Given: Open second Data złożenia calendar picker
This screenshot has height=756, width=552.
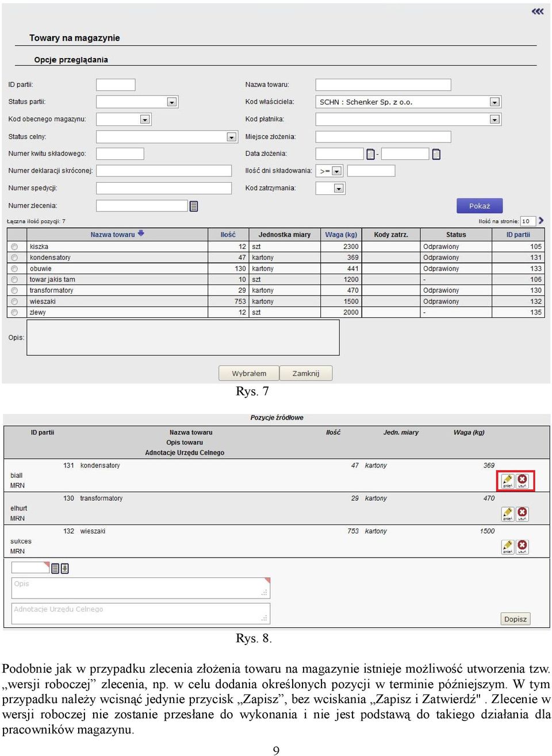Looking at the screenshot, I should [436, 154].
